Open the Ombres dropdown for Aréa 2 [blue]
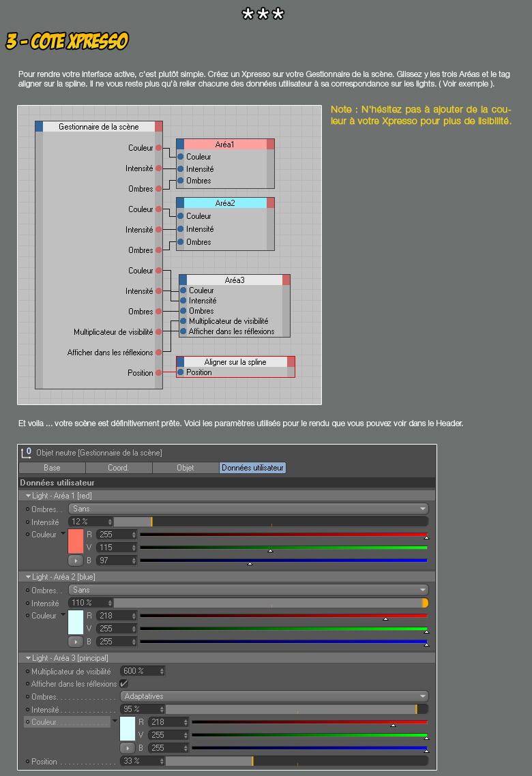This screenshot has width=532, height=776. click(248, 590)
